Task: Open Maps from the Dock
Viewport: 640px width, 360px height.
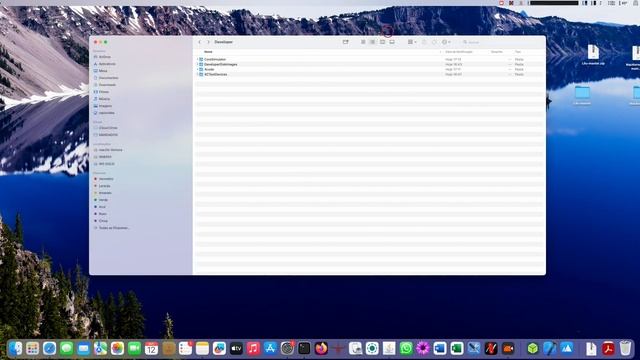Action: [x=100, y=349]
